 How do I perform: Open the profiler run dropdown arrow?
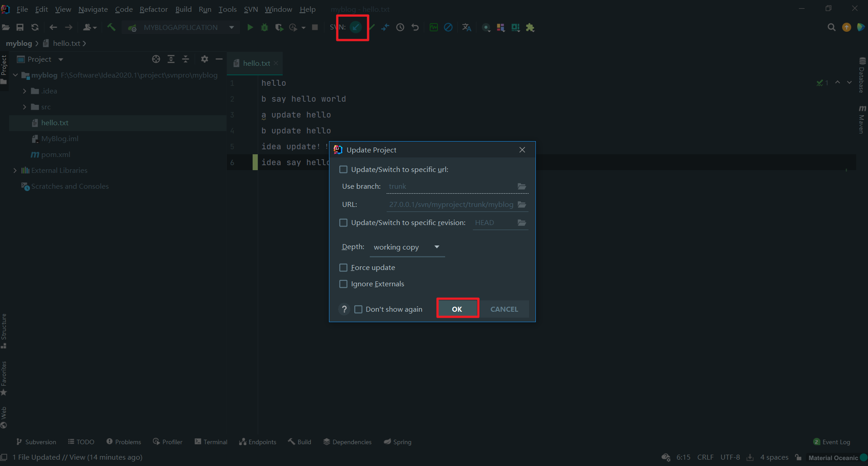[304, 28]
